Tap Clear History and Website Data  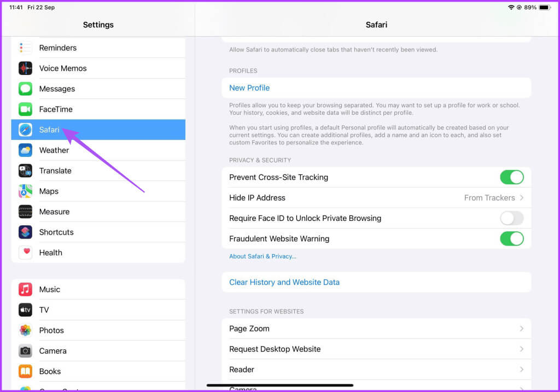coord(284,282)
